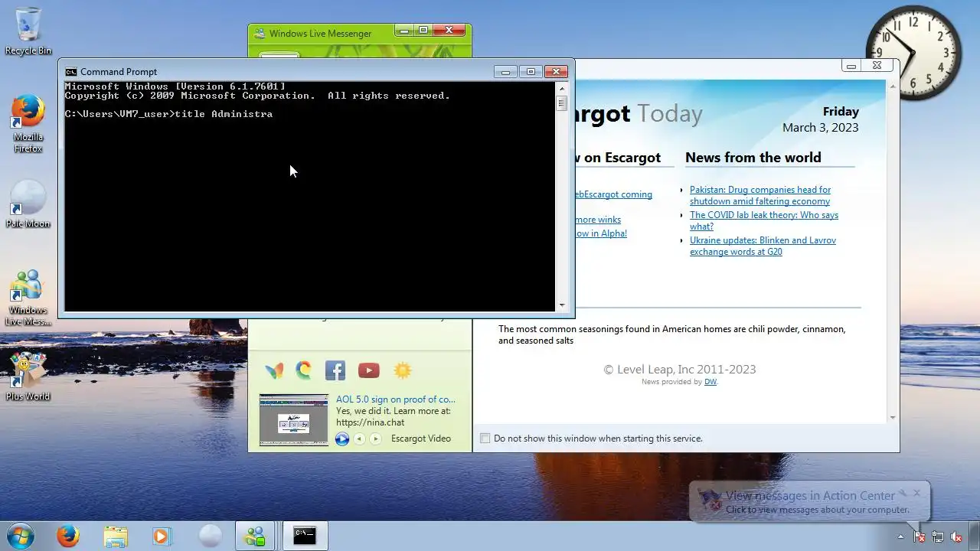Click the MSN butterfly icon in Messenger

coord(274,370)
